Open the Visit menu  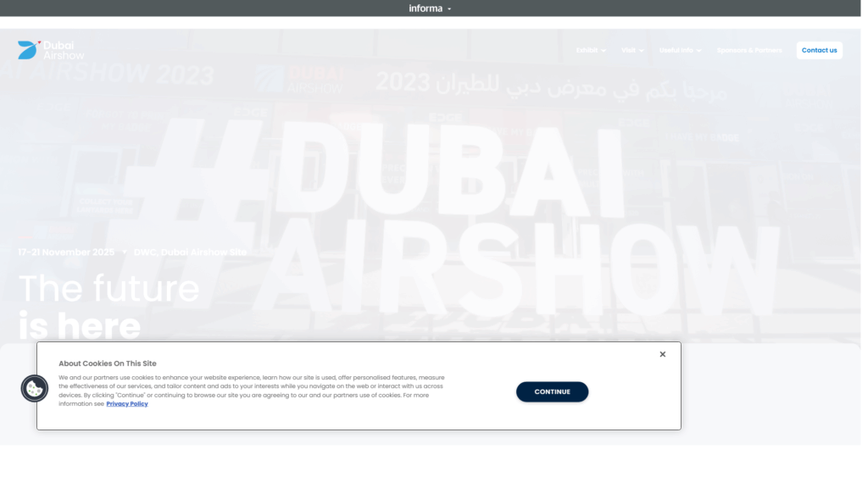click(x=632, y=50)
